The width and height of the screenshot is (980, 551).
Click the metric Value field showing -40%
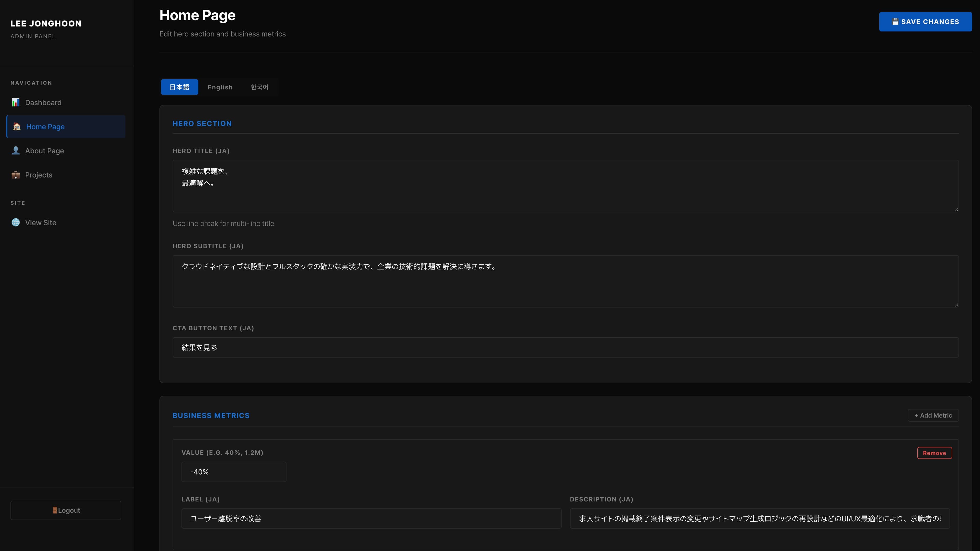point(233,472)
